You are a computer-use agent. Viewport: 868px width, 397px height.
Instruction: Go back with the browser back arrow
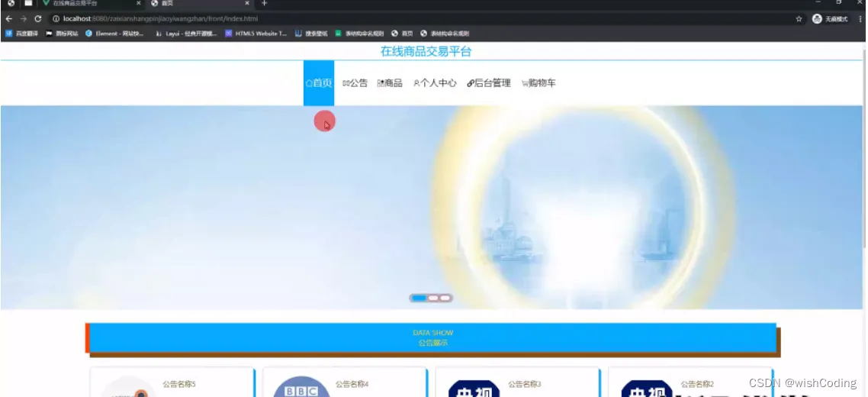[9, 19]
